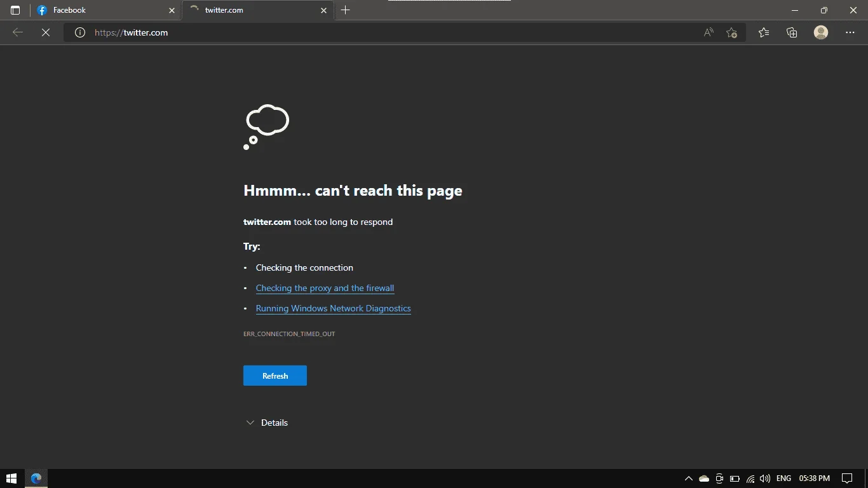Select the twitter.com tab
The height and width of the screenshot is (488, 868).
pos(257,10)
